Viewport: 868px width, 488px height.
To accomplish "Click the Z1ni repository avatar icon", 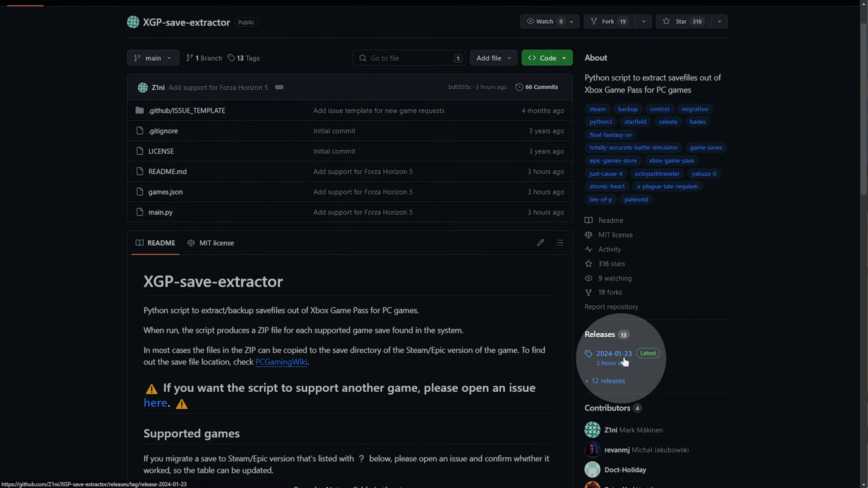I will pos(133,22).
